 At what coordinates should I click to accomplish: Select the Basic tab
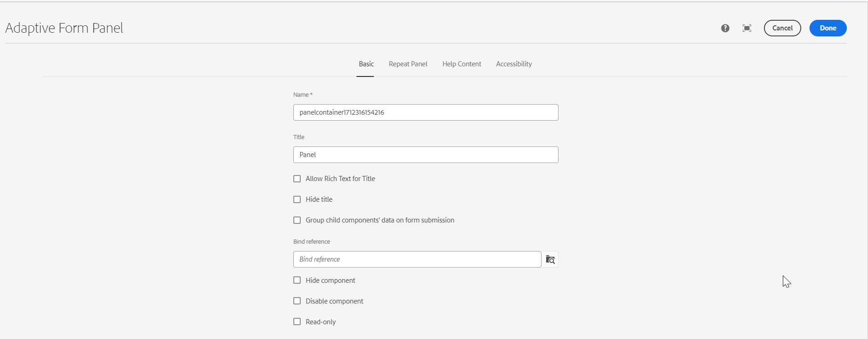[x=366, y=64]
